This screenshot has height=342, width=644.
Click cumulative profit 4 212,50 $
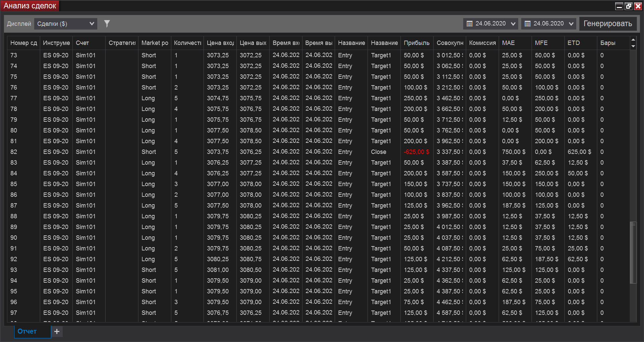point(450,259)
